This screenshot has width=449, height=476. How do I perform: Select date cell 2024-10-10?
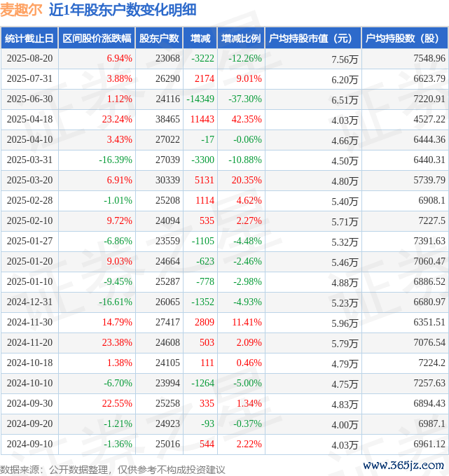click(30, 383)
